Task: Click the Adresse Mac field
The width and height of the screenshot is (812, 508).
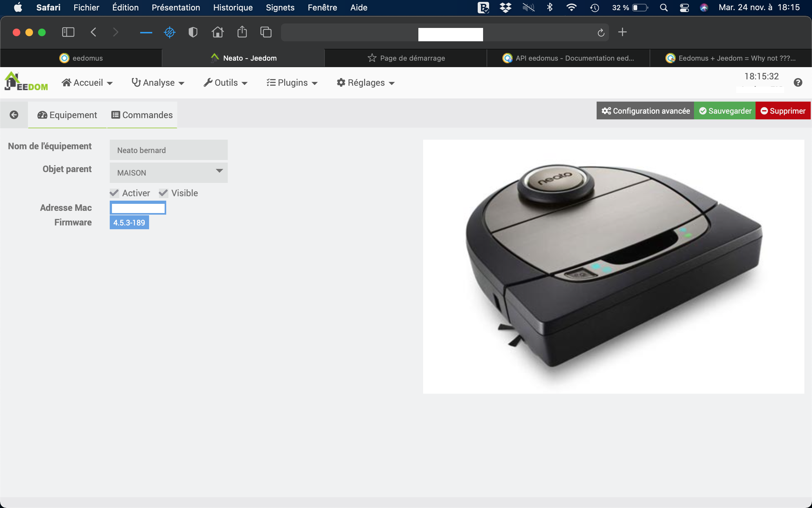Action: [138, 208]
